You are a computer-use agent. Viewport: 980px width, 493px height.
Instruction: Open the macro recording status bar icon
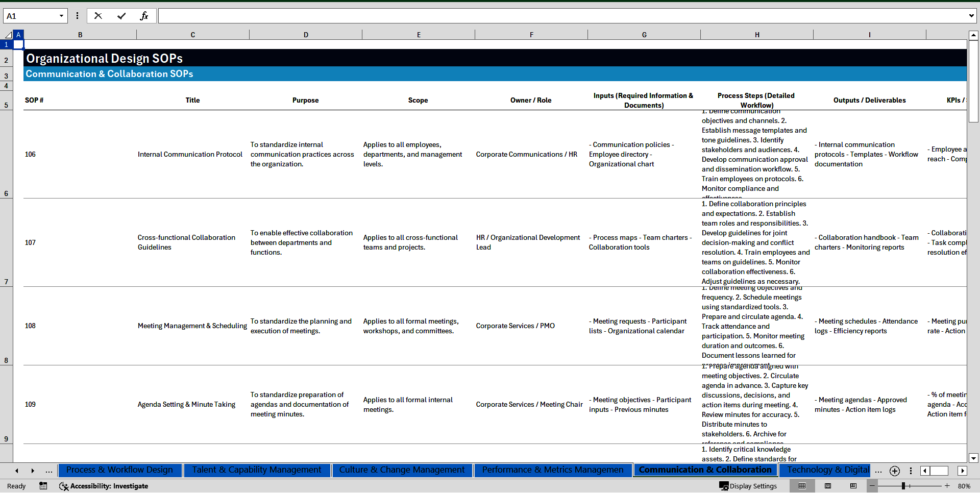tap(43, 486)
